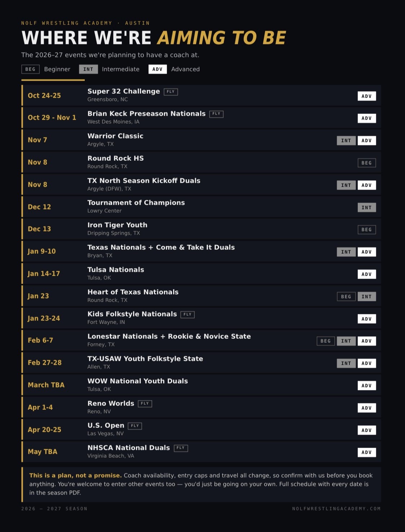Click the FLY badge beside U.S. Open
This screenshot has width=405, height=532.
tap(135, 426)
